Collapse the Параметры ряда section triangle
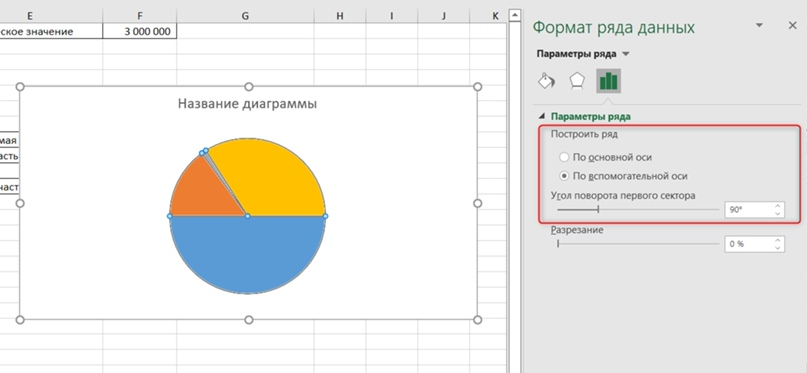This screenshot has width=807, height=373. click(541, 116)
